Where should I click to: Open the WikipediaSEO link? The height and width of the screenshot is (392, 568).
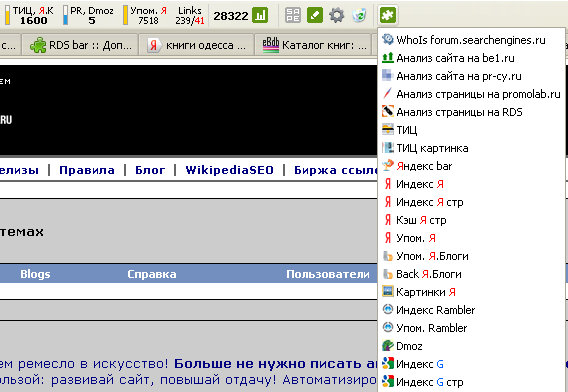pos(229,170)
